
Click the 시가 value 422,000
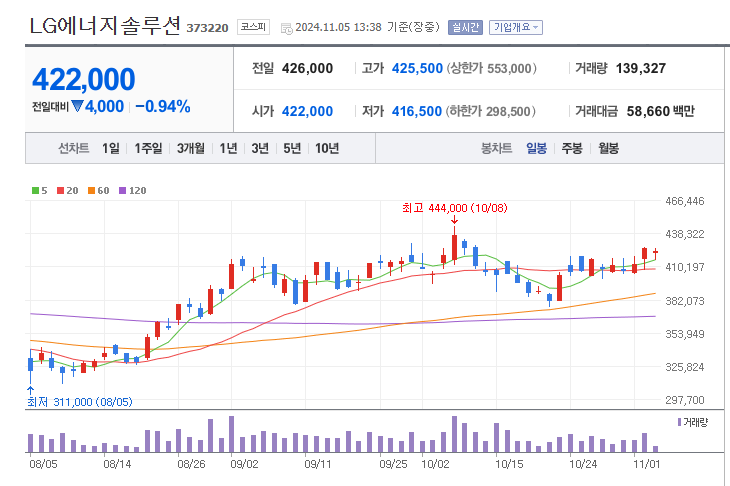pos(307,111)
